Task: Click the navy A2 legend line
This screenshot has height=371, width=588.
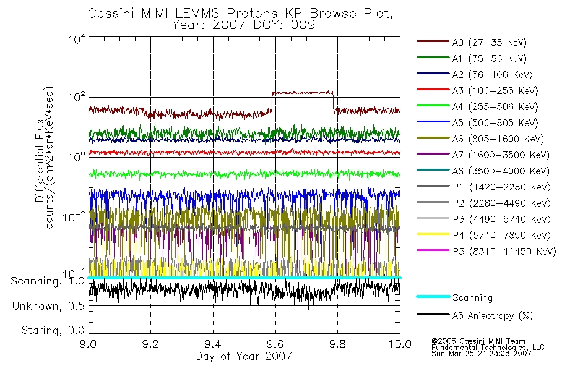Action: pyautogui.click(x=433, y=74)
